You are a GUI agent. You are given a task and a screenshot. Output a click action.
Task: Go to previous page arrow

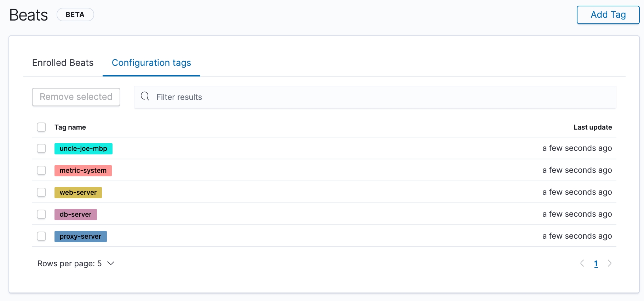click(x=582, y=263)
